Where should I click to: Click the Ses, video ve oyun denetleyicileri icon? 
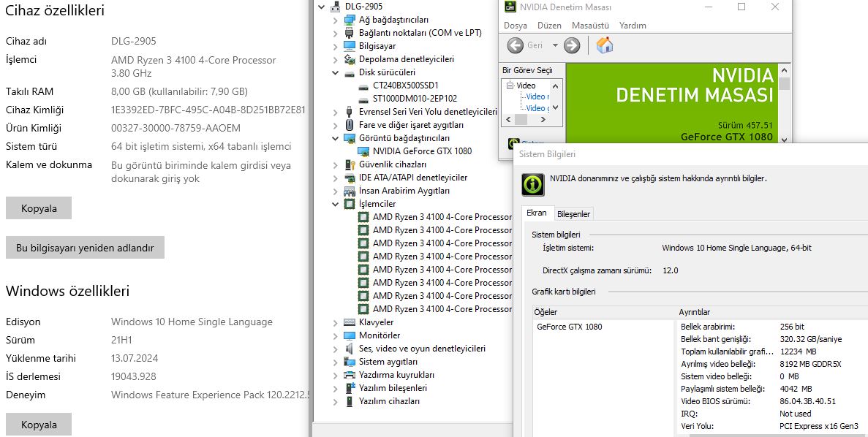click(350, 349)
